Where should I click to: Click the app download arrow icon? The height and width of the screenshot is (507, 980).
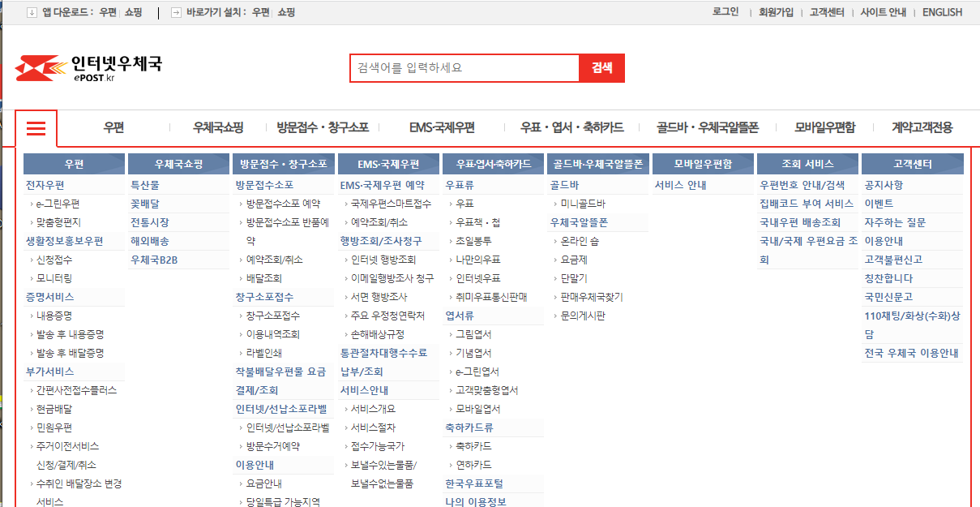coord(32,12)
